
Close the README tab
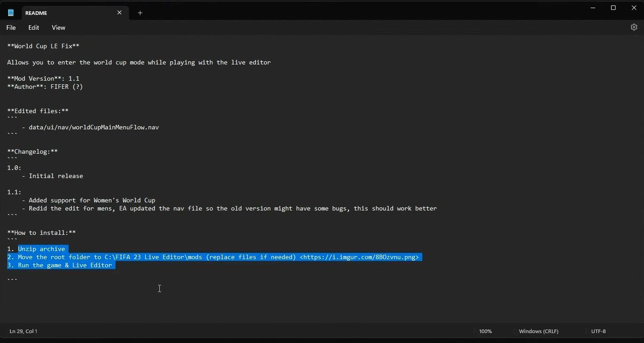point(120,13)
